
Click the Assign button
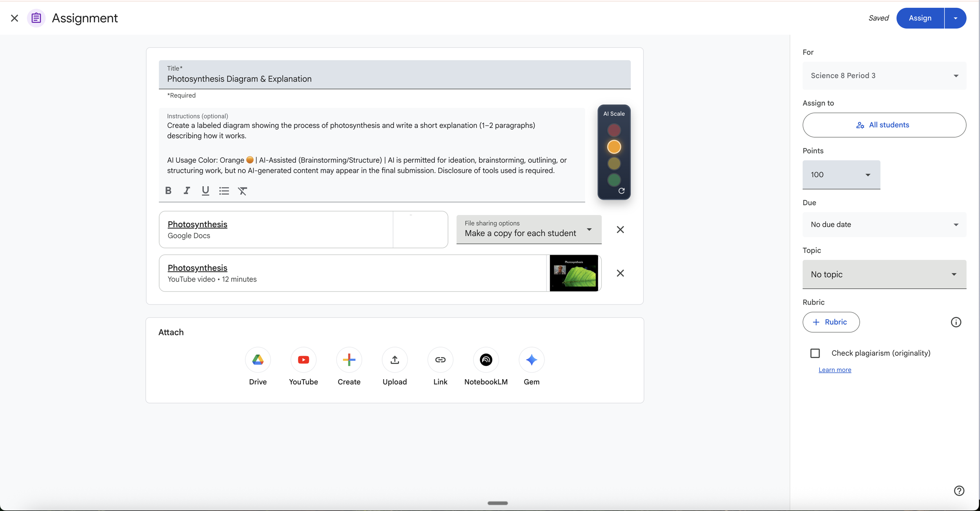pyautogui.click(x=920, y=18)
